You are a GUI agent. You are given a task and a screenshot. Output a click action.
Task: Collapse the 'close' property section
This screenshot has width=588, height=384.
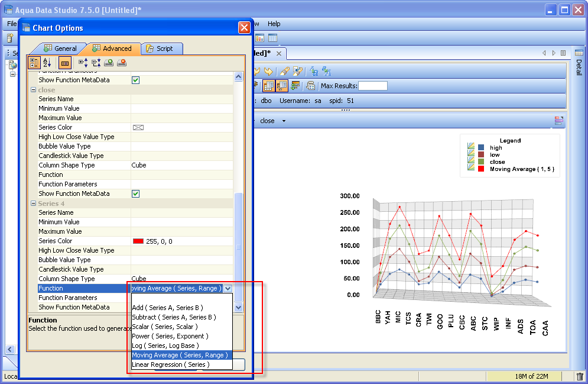(33, 90)
